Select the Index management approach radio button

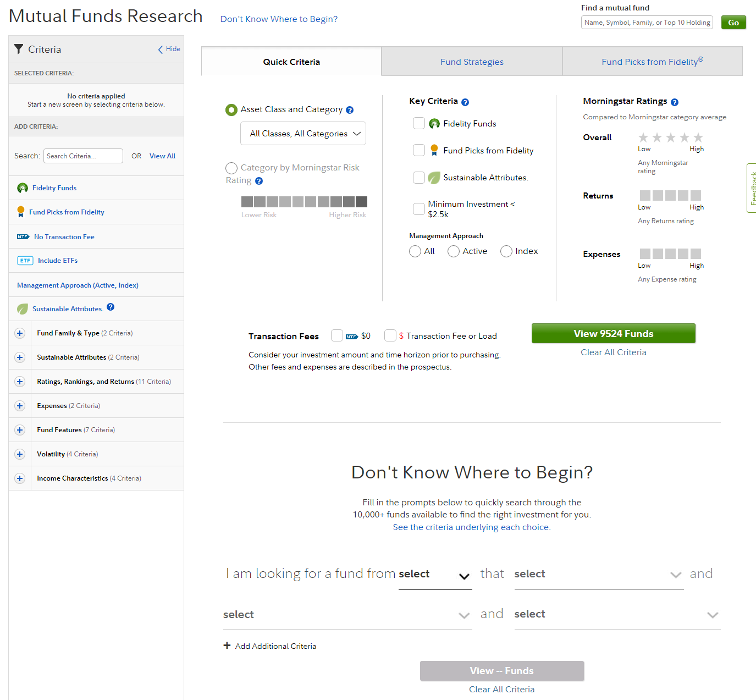(x=506, y=251)
